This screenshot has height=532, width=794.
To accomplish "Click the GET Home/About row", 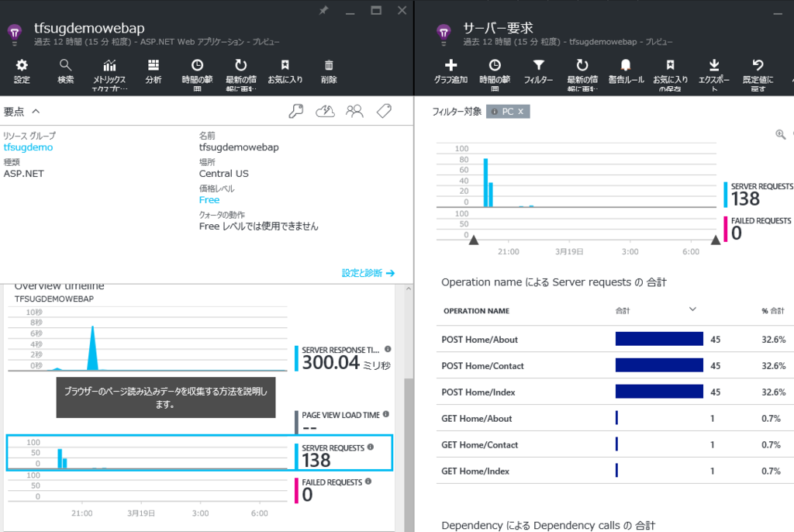I will coord(613,419).
